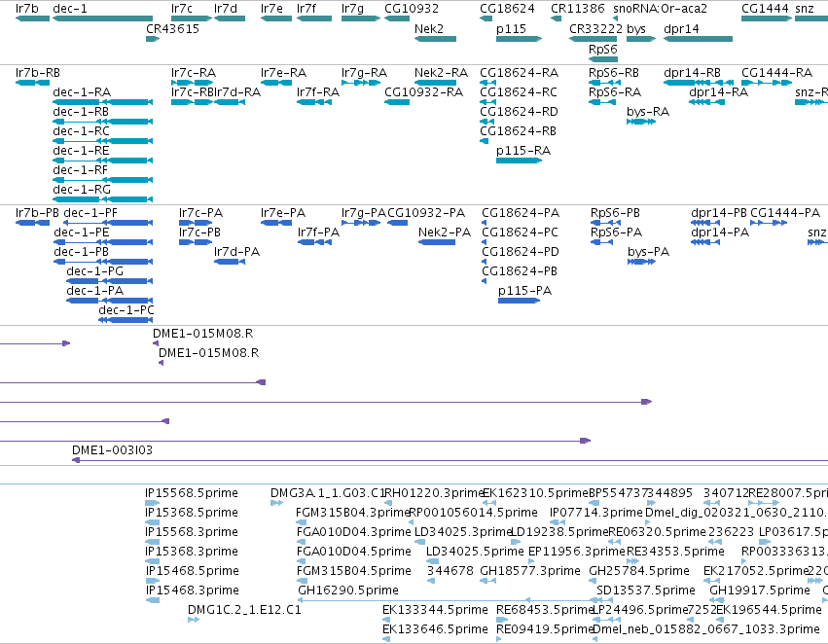The width and height of the screenshot is (828, 644).
Task: Select transcript Ir7g-RA
Action: (361, 83)
